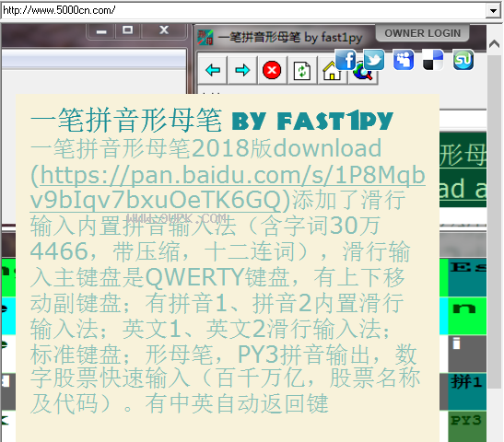This screenshot has width=504, height=442.
Task: Maximize the background window
Action: pos(127,30)
